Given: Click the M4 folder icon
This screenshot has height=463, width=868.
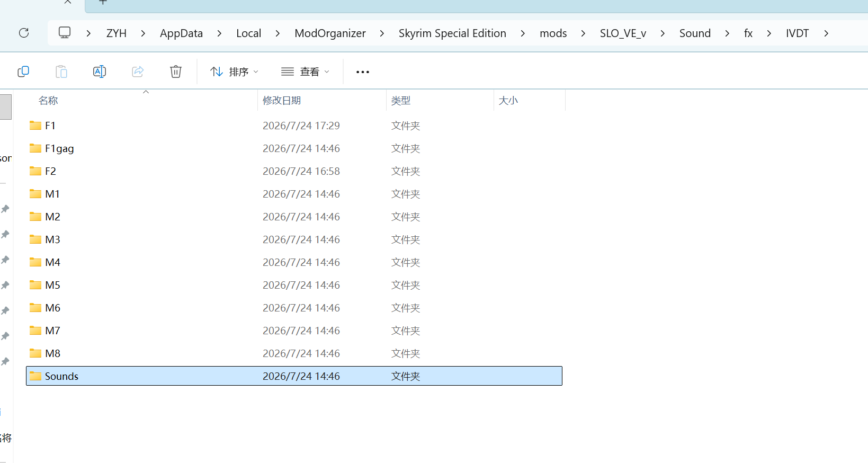Looking at the screenshot, I should [35, 262].
